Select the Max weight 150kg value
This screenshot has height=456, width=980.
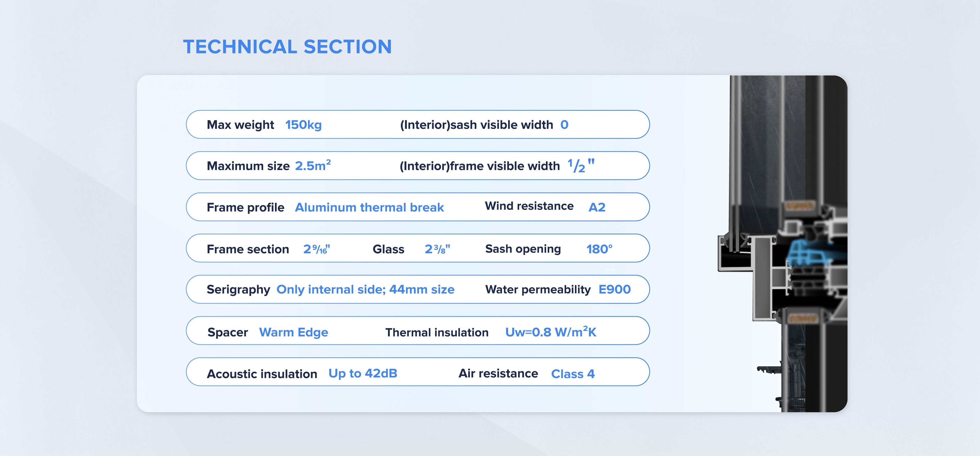303,125
